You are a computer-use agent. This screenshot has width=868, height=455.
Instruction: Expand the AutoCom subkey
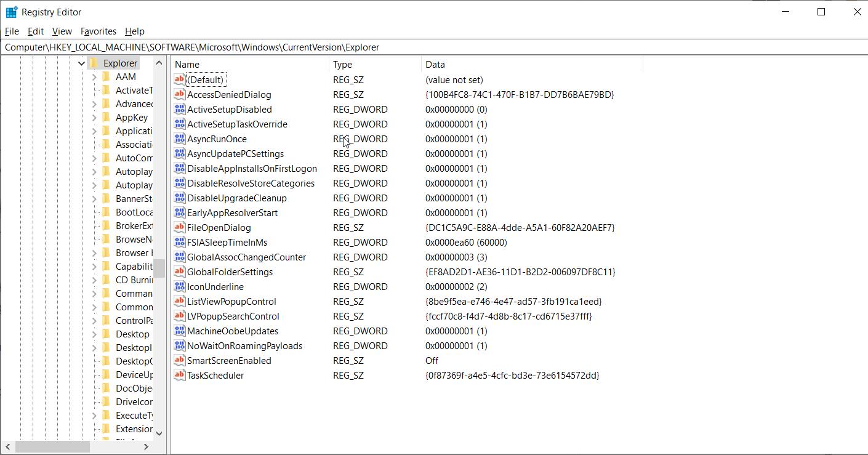tap(94, 158)
